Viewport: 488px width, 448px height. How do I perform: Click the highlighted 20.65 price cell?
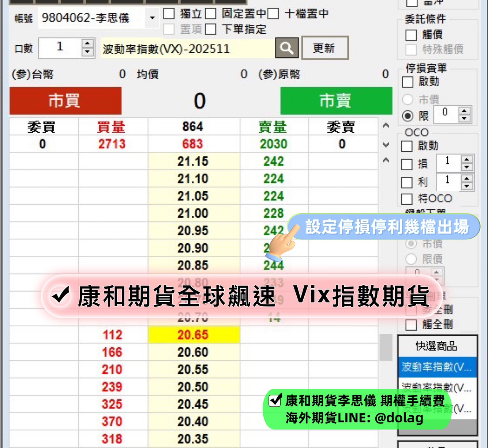coord(193,335)
